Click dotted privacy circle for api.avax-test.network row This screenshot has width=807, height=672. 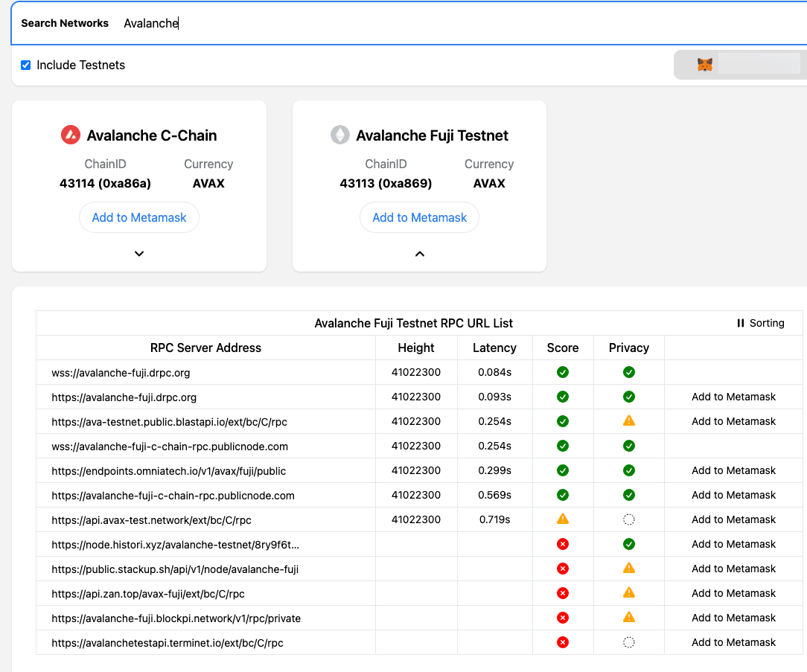pyautogui.click(x=628, y=519)
